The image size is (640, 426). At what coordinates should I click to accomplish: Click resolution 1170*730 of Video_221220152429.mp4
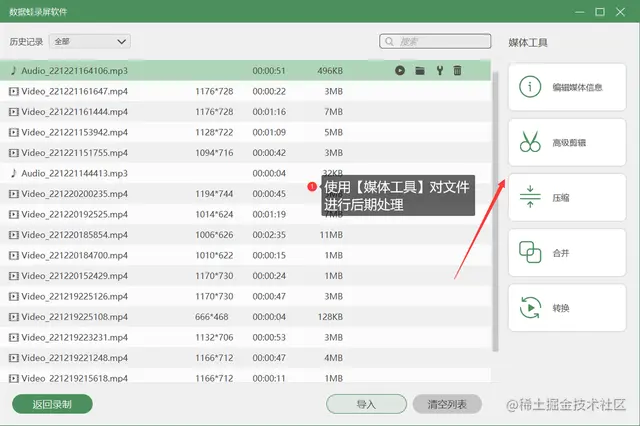click(214, 276)
